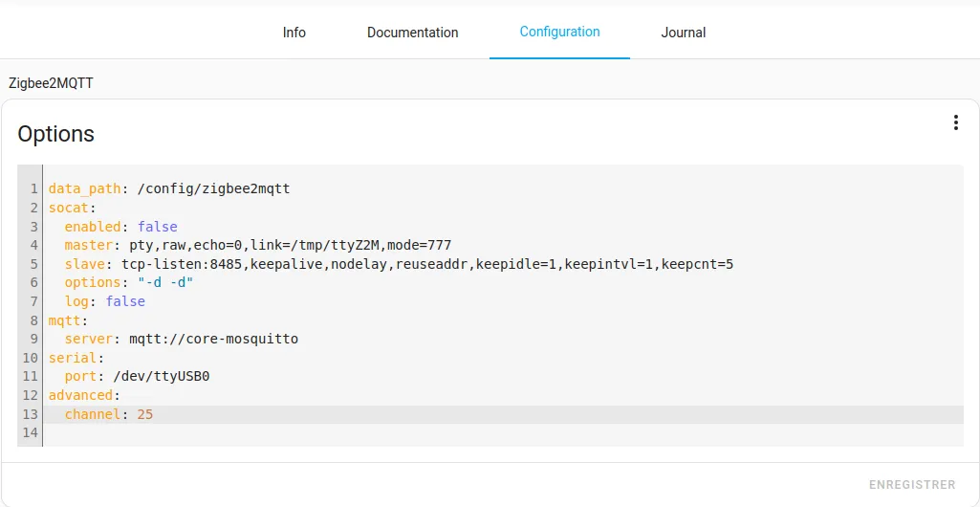The width and height of the screenshot is (980, 507).
Task: Click the 'serial:' key line
Action: [76, 358]
